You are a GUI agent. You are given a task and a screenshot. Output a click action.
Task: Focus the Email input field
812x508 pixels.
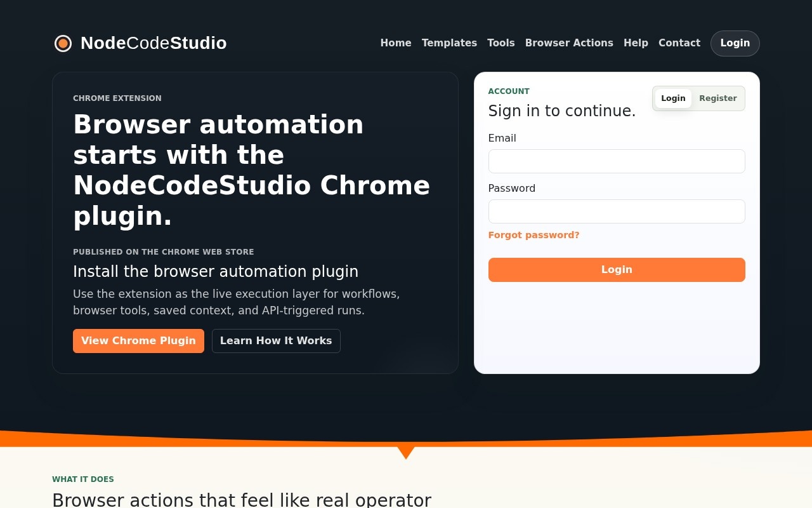[617, 161]
